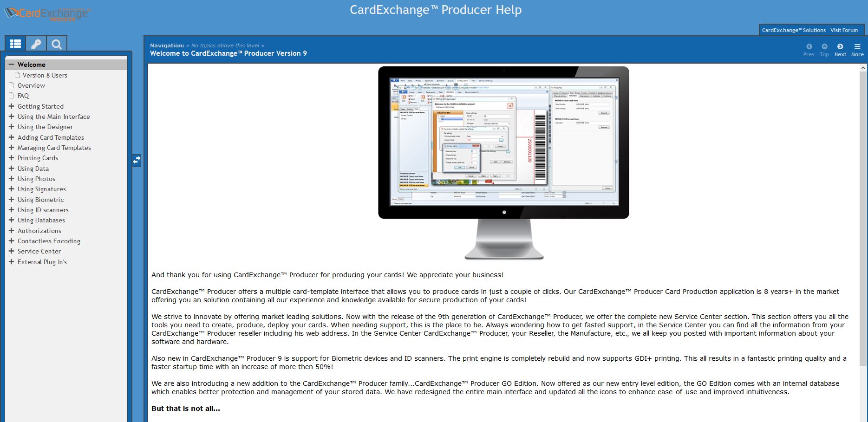Open the Using the Main Interface topic

(x=54, y=117)
